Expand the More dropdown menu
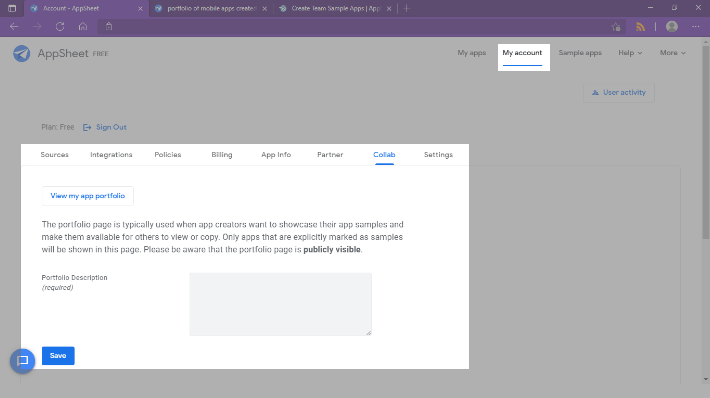Screen dimensions: 710x398 pos(672,53)
